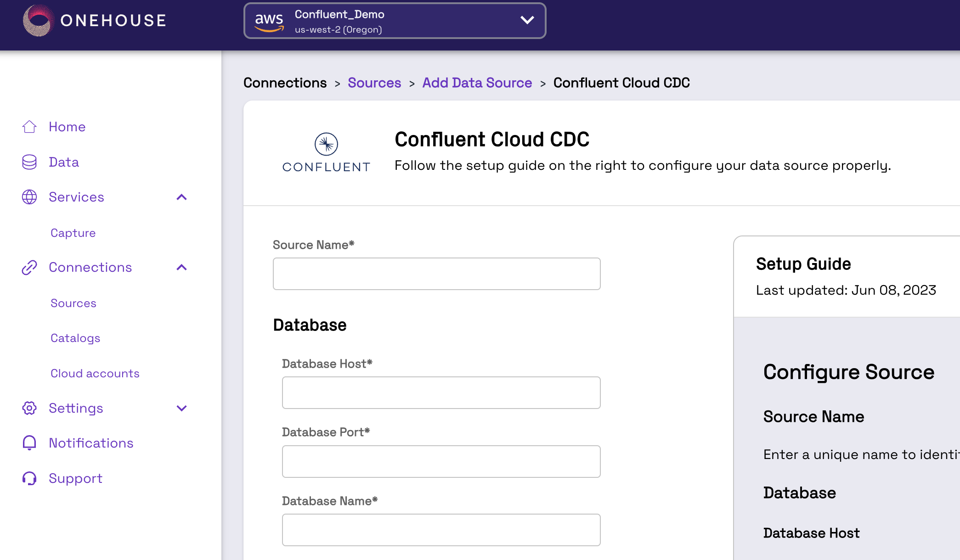Image resolution: width=960 pixels, height=560 pixels.
Task: Expand the Settings section
Action: coord(182,408)
